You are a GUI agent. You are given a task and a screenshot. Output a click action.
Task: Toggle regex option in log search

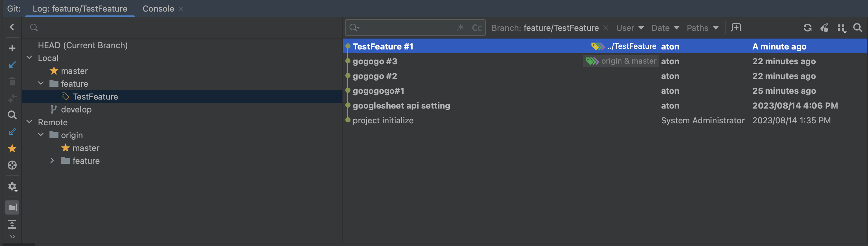click(x=460, y=28)
